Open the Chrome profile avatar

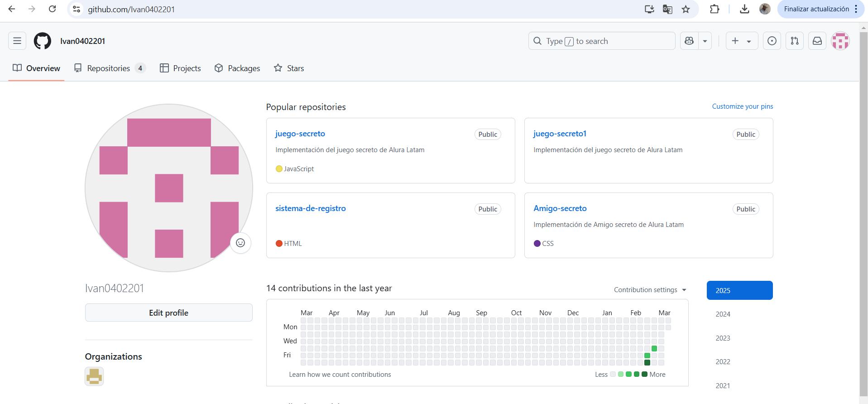point(765,9)
